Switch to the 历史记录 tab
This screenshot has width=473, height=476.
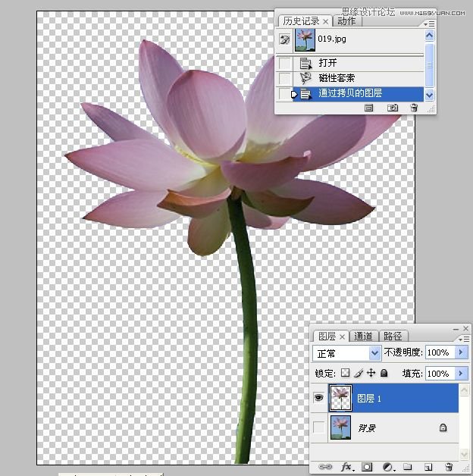pyautogui.click(x=301, y=21)
